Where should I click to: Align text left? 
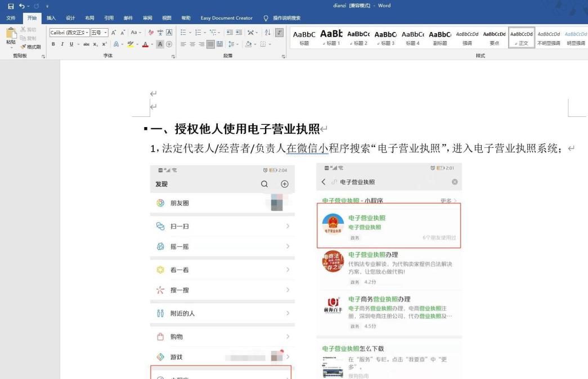(183, 44)
